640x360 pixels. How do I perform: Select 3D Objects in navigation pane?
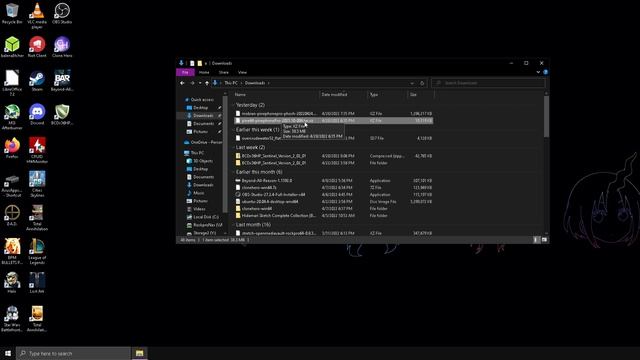click(200, 161)
